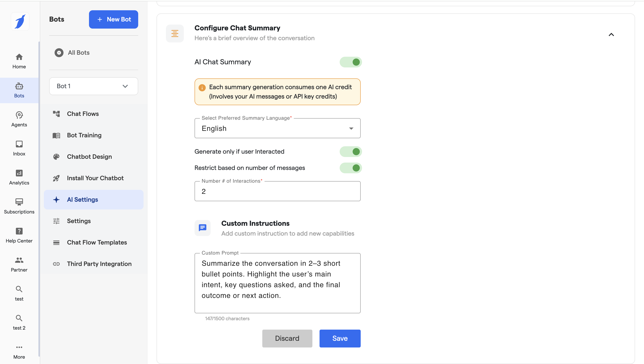Disable the AI Chat Summary toggle
Image resolution: width=644 pixels, height=364 pixels.
pyautogui.click(x=350, y=62)
